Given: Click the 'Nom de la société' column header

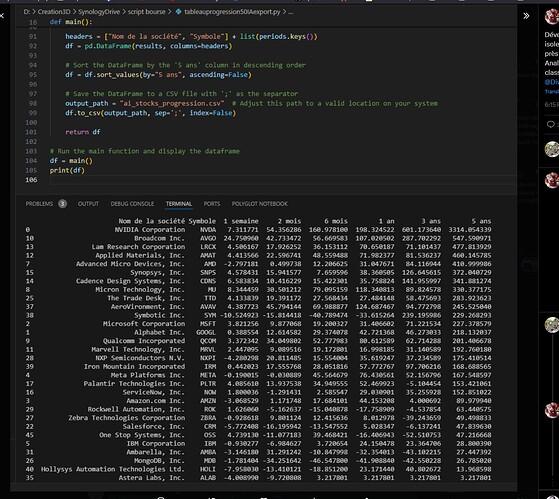Looking at the screenshot, I should click(152, 221).
